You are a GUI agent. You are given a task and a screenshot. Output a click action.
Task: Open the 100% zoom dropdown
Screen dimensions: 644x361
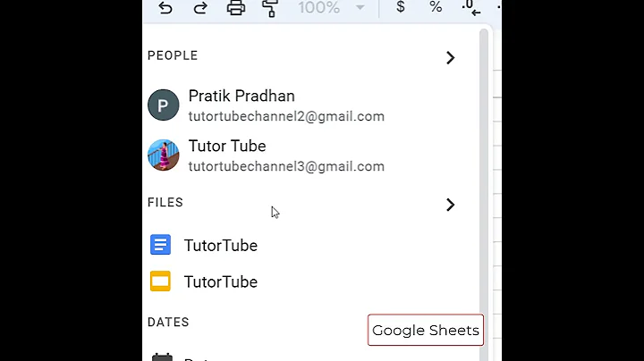[x=331, y=7]
